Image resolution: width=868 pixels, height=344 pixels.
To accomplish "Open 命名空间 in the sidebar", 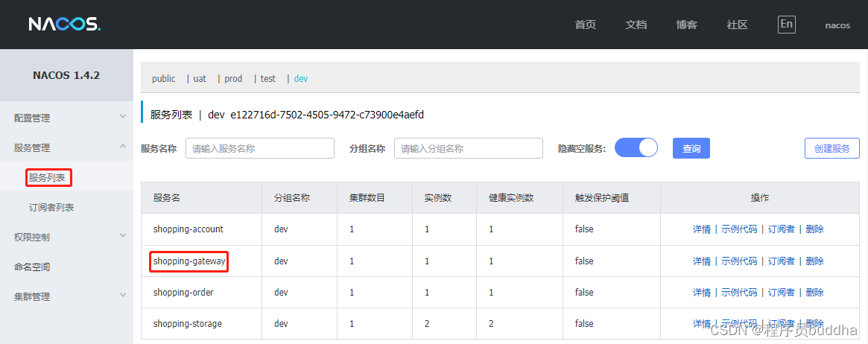I will [x=31, y=267].
